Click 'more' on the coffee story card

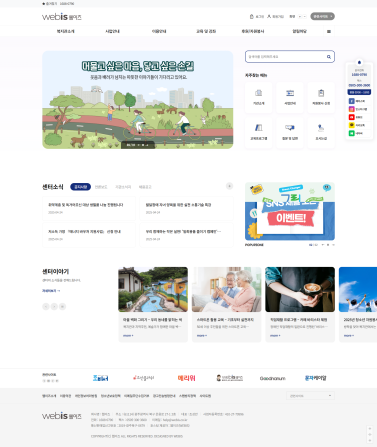pos(275,335)
